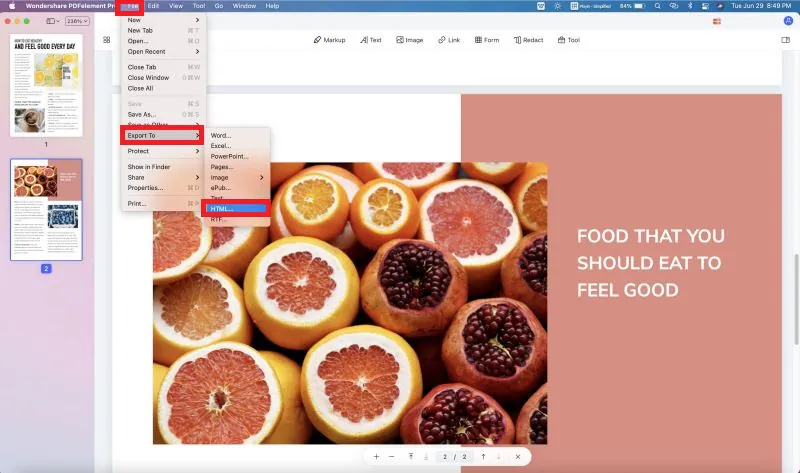Choose Print... from File menu

tap(163, 204)
